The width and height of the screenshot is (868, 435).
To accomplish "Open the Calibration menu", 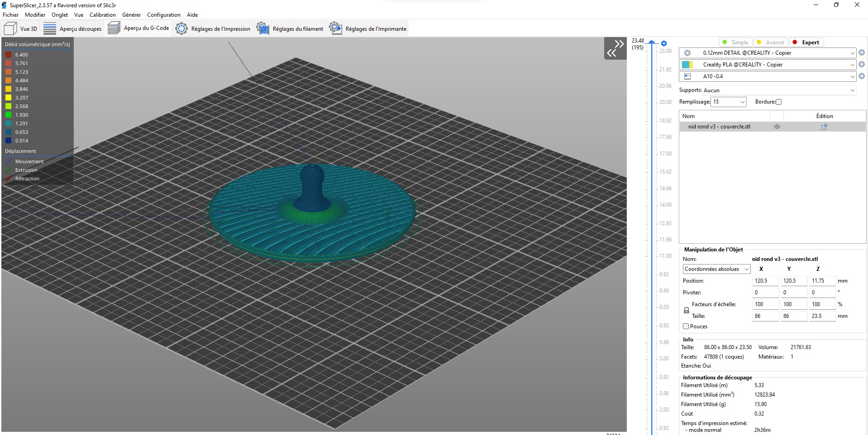I will (x=102, y=15).
